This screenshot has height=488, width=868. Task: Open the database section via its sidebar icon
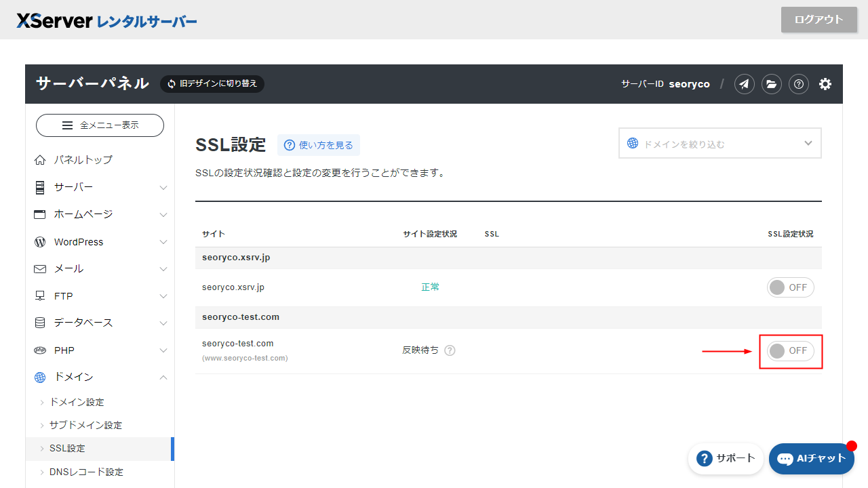39,323
